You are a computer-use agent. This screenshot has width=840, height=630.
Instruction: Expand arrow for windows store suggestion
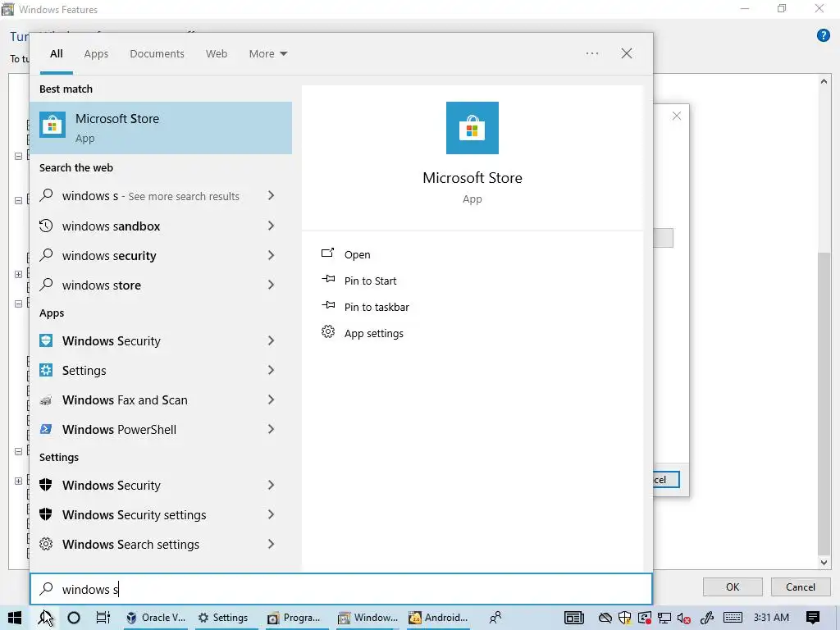[x=271, y=285]
